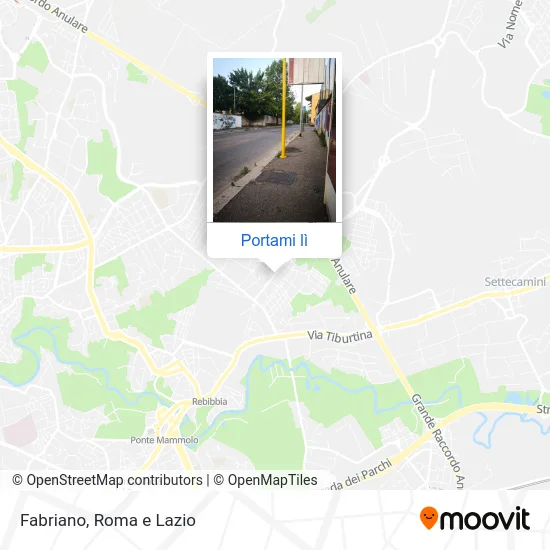Click the Fabriano, Roma e Lazio caption

[x=108, y=520]
